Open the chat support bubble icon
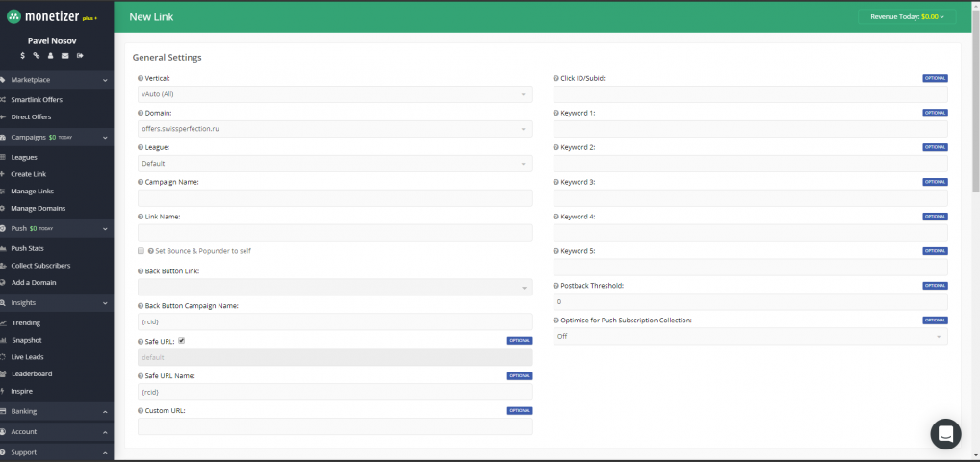The width and height of the screenshot is (980, 462). [x=945, y=433]
